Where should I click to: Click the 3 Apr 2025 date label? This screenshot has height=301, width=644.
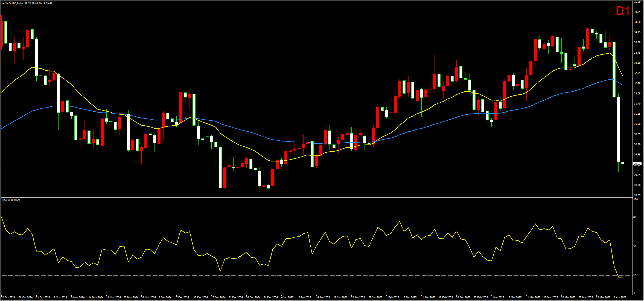620,297
